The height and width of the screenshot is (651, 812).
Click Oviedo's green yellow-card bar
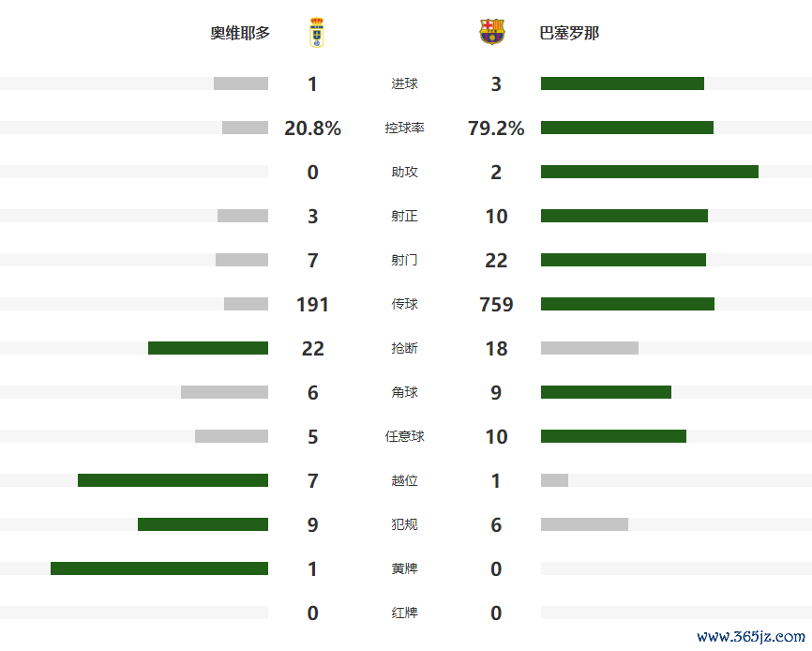[x=159, y=568]
